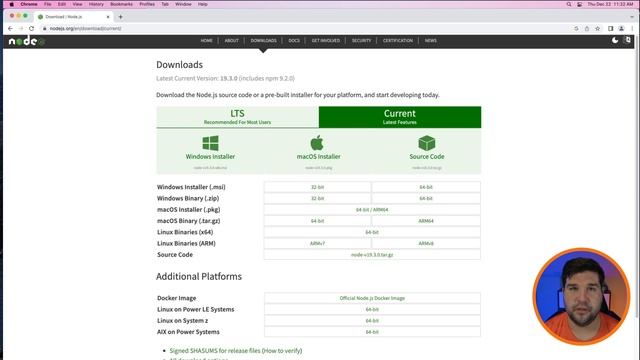Download Linux on System z 64-bit
The image size is (640, 360).
point(372,321)
